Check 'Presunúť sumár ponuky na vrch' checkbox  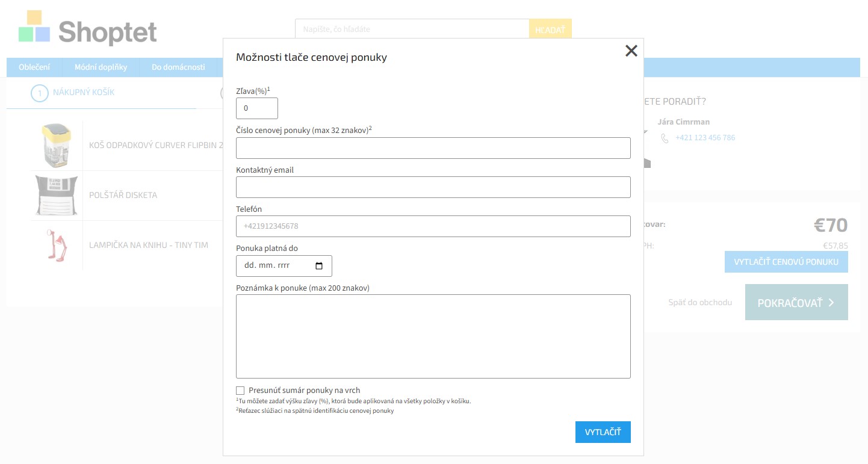[x=241, y=391]
